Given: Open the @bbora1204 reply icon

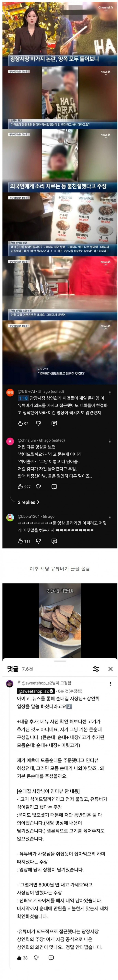Looking at the screenshot, I should 54,541.
